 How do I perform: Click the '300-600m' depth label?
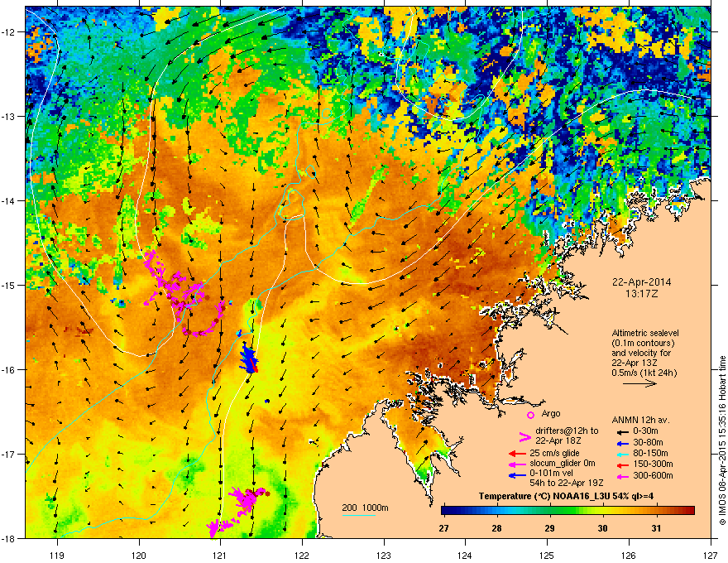(x=653, y=475)
